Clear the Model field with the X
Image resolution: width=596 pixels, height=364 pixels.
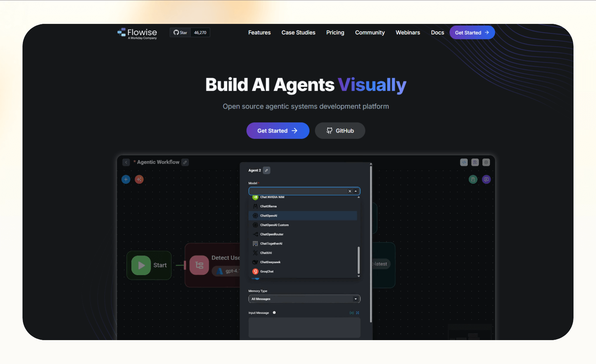point(350,191)
